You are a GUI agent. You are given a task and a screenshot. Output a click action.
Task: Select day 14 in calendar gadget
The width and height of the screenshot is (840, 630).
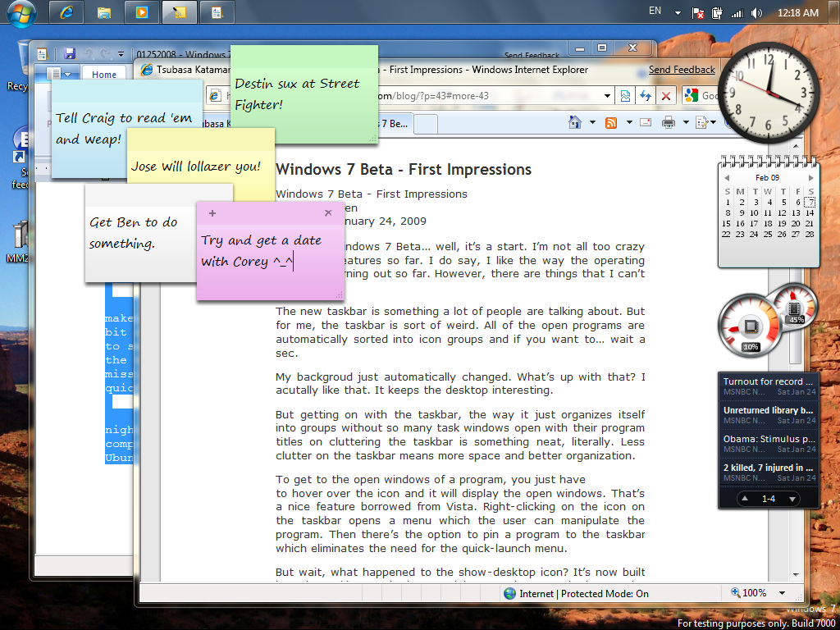pos(810,212)
